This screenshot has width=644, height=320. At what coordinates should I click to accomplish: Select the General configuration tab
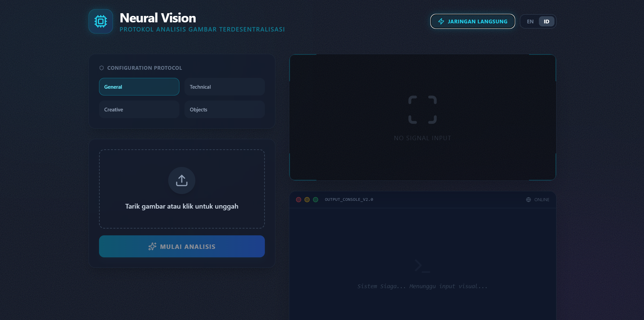tap(139, 87)
